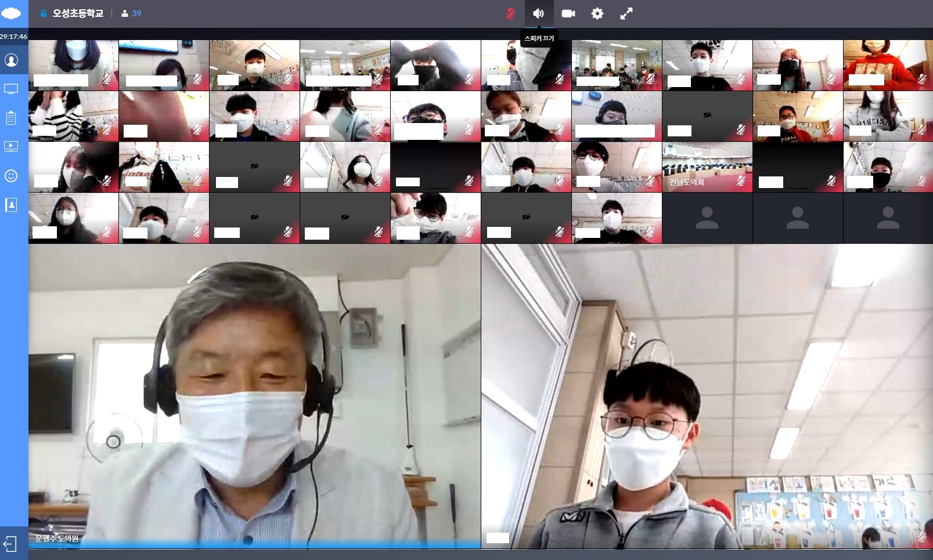Click the lock icon beside 오성초등학교

coord(44,13)
